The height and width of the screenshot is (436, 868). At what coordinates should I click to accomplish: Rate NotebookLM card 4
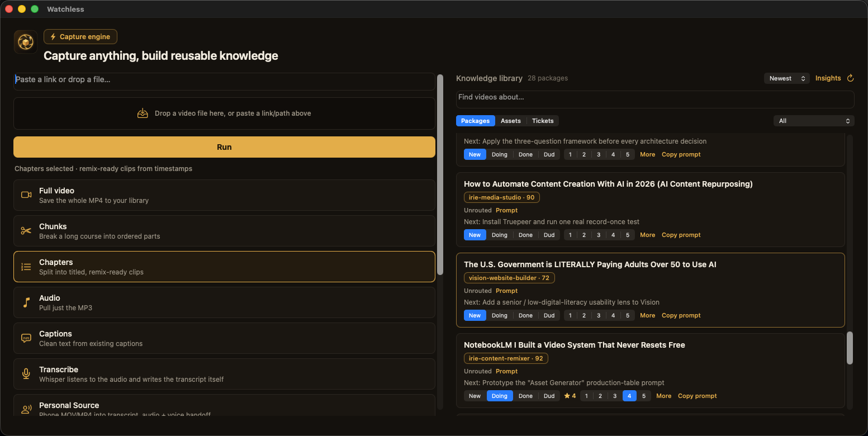pyautogui.click(x=629, y=396)
